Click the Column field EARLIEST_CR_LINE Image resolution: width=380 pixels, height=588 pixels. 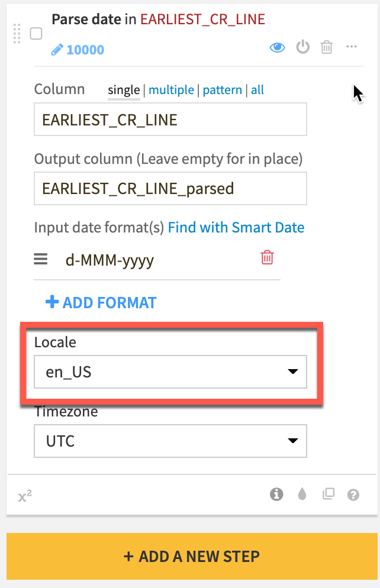tap(170, 119)
